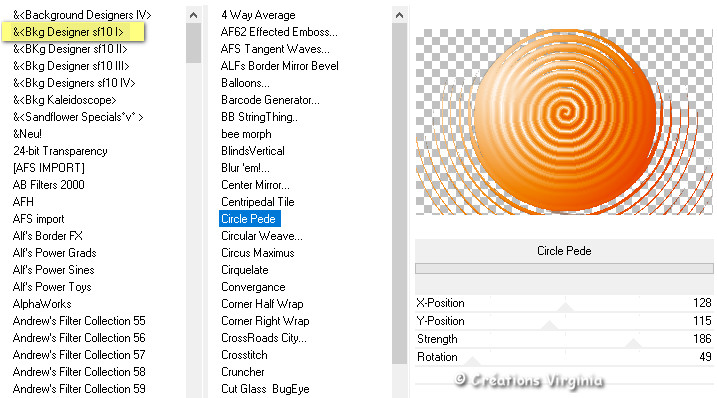
Task: Click filter list scroll-up arrow
Action: coord(399,15)
